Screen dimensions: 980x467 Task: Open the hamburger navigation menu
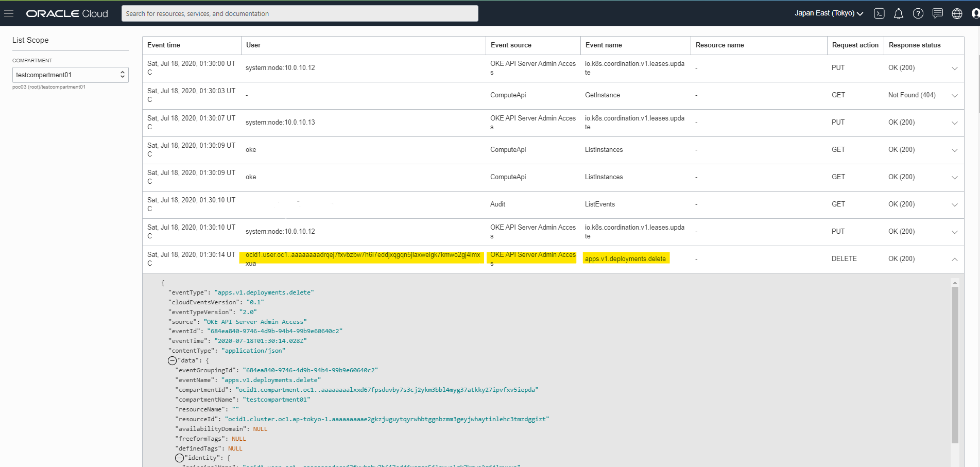[9, 13]
